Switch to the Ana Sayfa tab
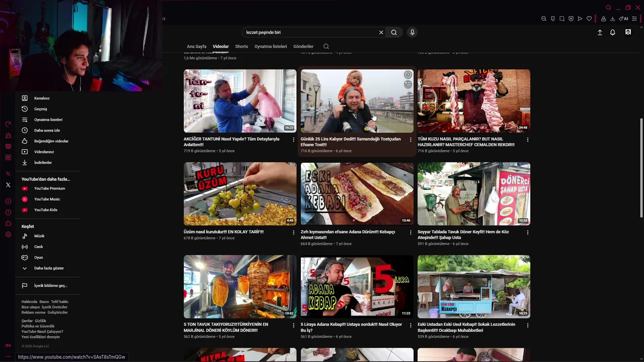Screen dimensions: 644x362 click(x=197, y=46)
